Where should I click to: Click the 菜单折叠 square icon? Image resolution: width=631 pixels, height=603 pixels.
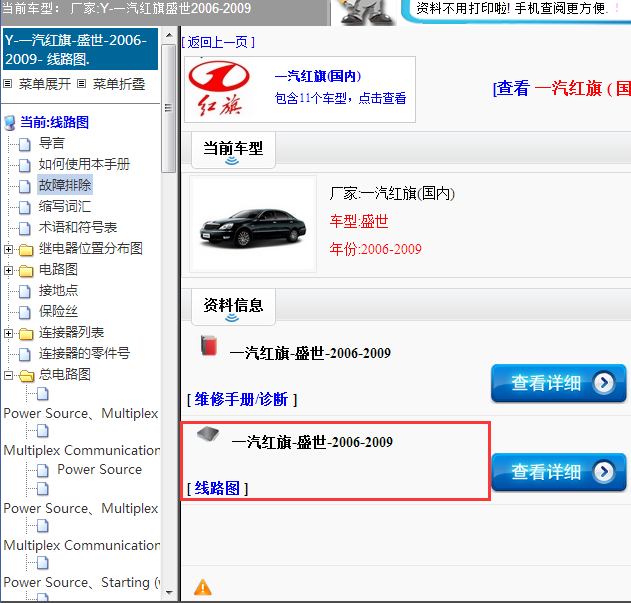click(x=82, y=84)
